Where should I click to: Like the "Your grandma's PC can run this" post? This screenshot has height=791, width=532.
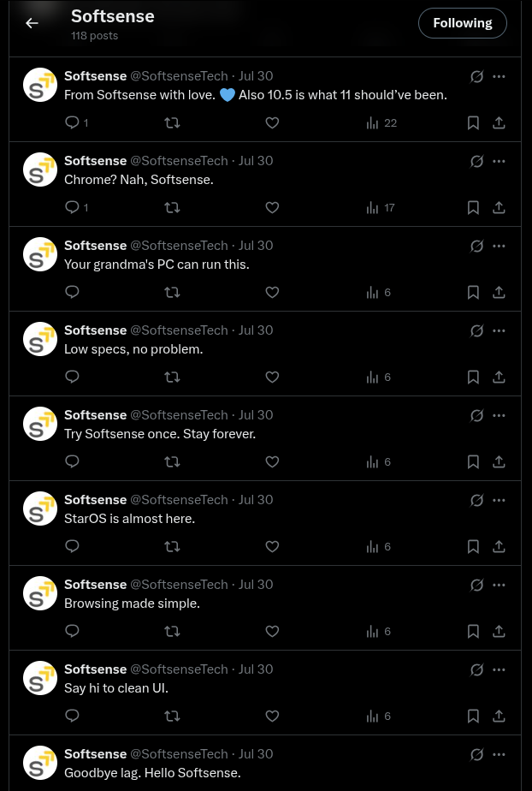(272, 293)
